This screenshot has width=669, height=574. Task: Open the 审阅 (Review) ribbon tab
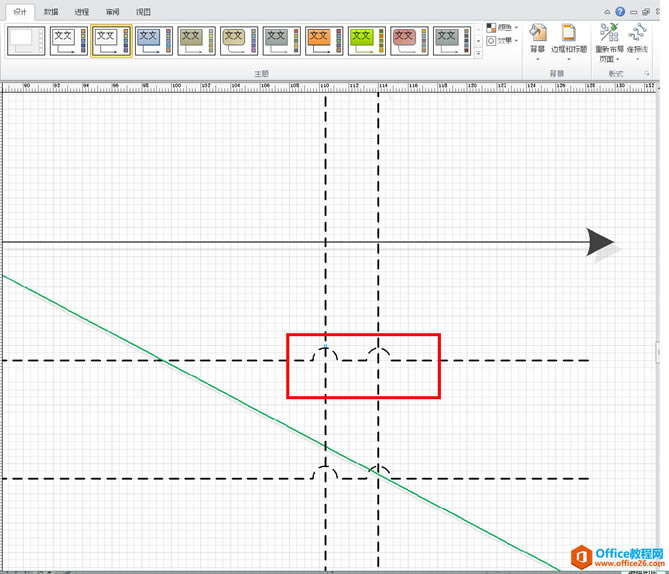coord(113,12)
